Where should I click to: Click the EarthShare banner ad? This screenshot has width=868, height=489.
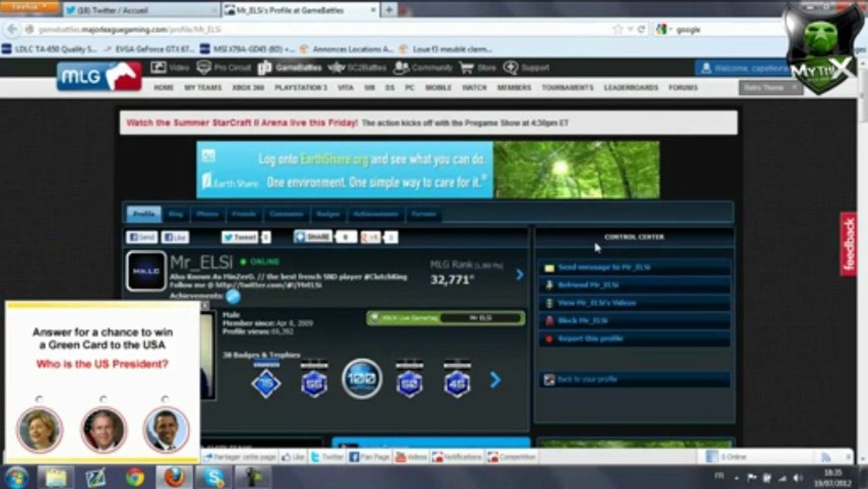[x=428, y=170]
